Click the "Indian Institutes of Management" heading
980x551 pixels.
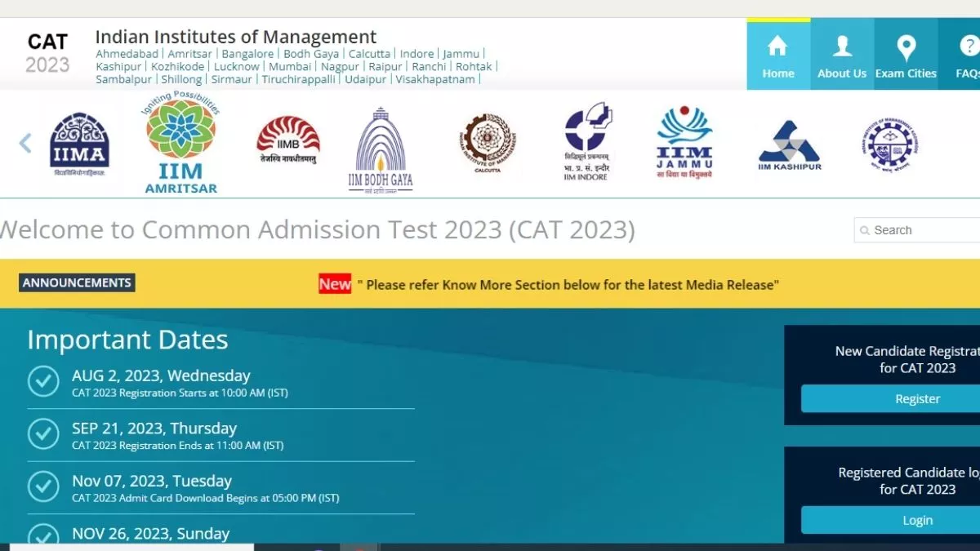click(236, 37)
